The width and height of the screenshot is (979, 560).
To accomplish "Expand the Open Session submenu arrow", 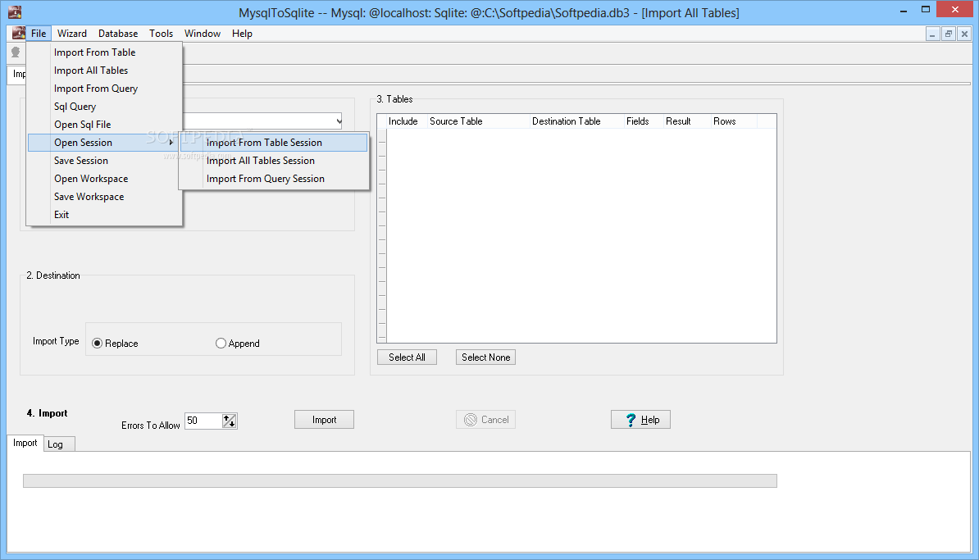I will coord(171,143).
